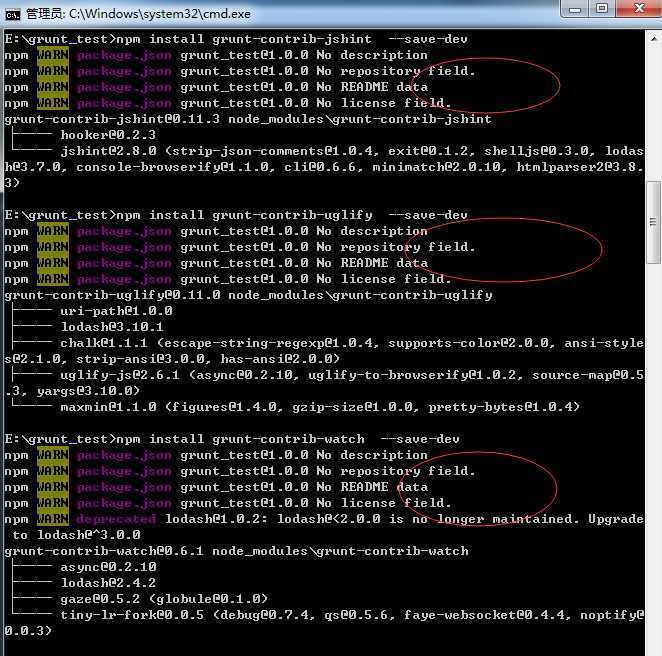662x656 pixels.
Task: Click the grunt-contrib-watch@0.6.1 node_modules line
Action: pos(236,551)
